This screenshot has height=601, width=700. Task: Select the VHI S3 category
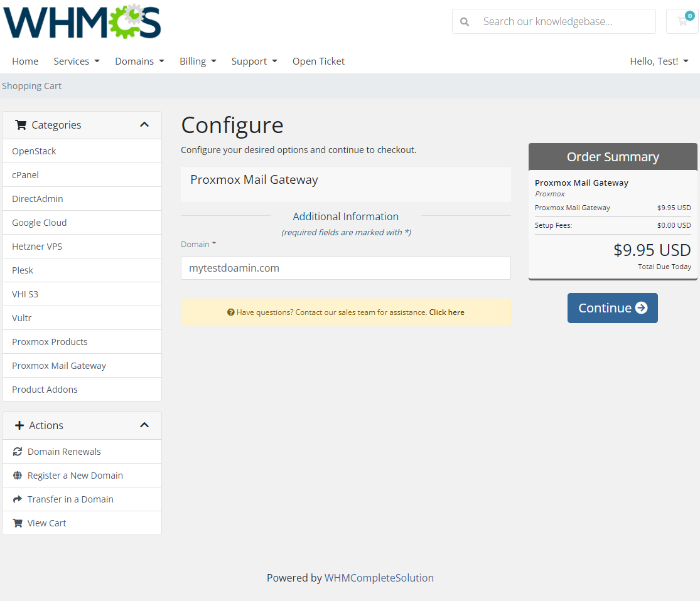point(82,294)
